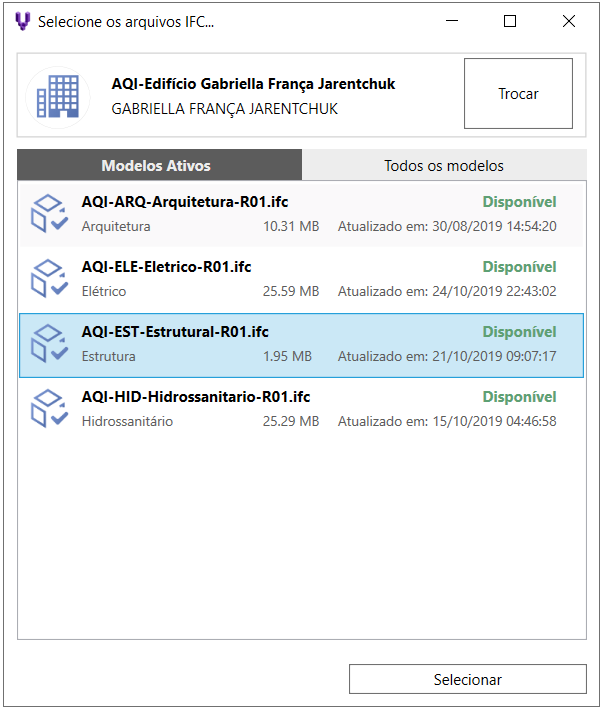Click the project name AQI-Edifício Gabriella França Jarentchuk
The width and height of the screenshot is (604, 711).
[x=253, y=84]
